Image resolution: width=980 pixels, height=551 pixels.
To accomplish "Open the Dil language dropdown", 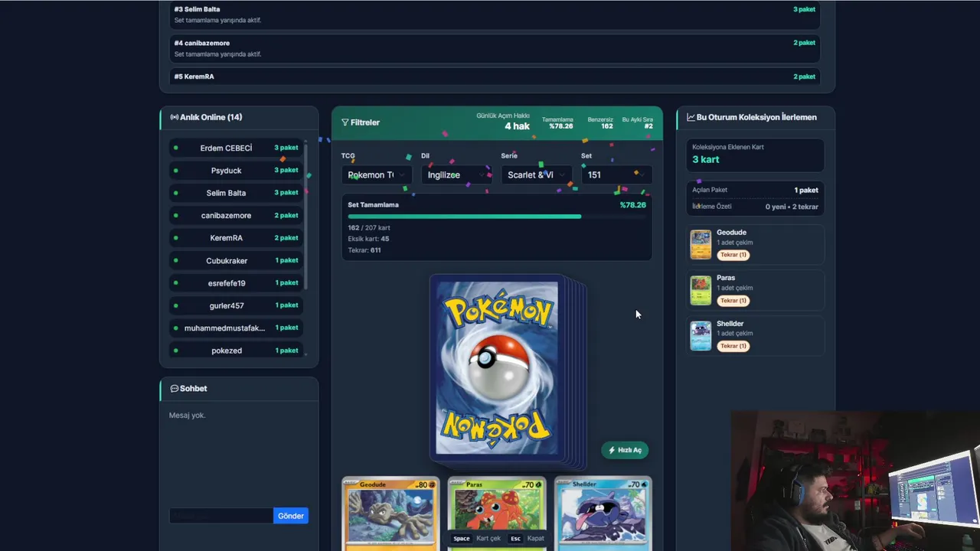I will point(456,175).
